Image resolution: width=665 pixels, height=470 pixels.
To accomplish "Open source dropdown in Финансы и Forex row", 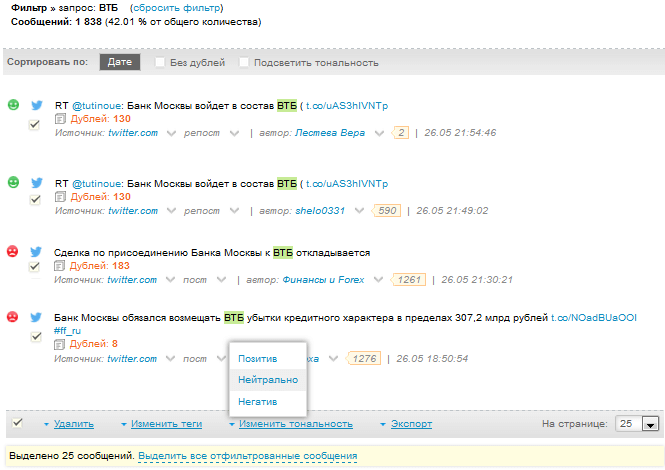I will click(x=170, y=280).
